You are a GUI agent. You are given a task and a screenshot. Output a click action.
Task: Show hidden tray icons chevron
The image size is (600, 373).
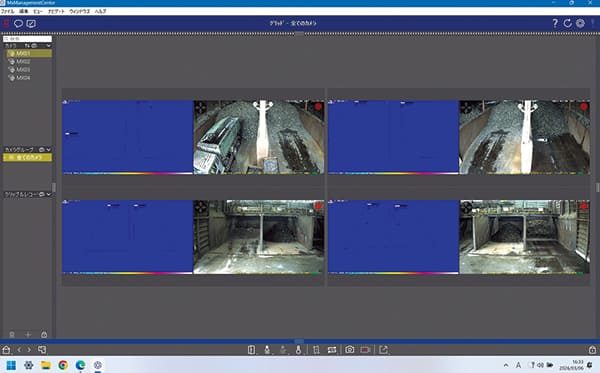coord(506,365)
